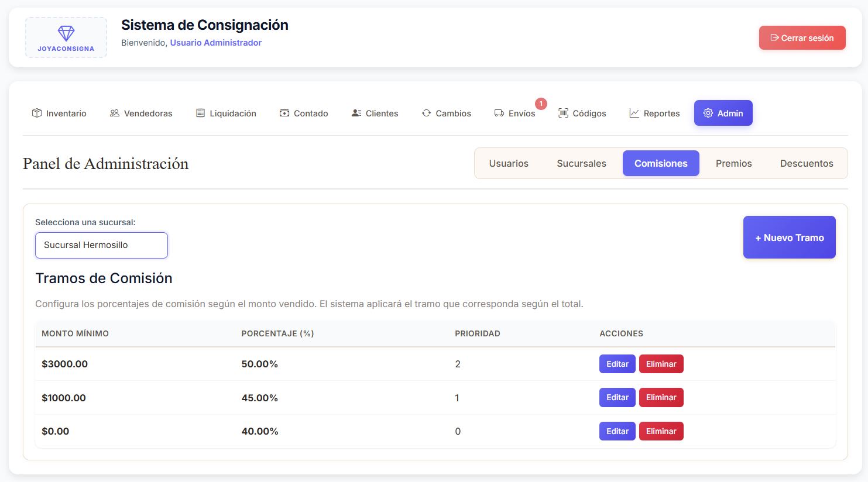Select the Sucursales tab
Image resolution: width=868 pixels, height=482 pixels.
[581, 163]
